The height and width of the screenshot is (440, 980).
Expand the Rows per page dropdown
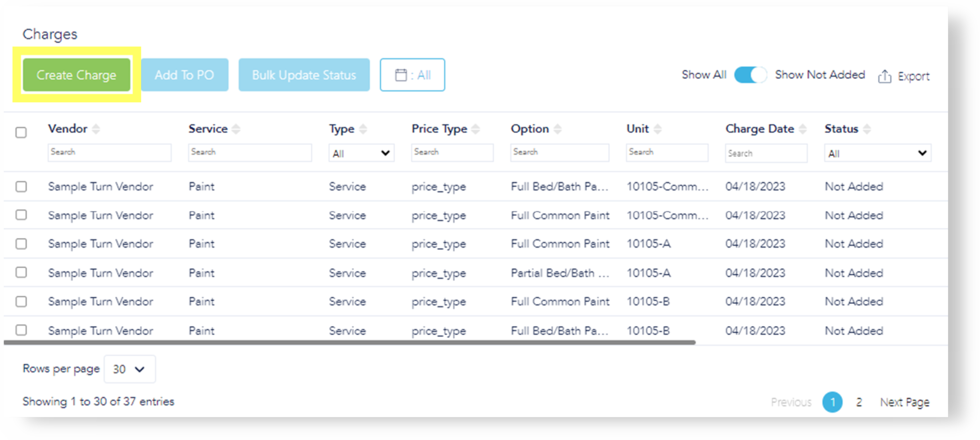point(129,369)
